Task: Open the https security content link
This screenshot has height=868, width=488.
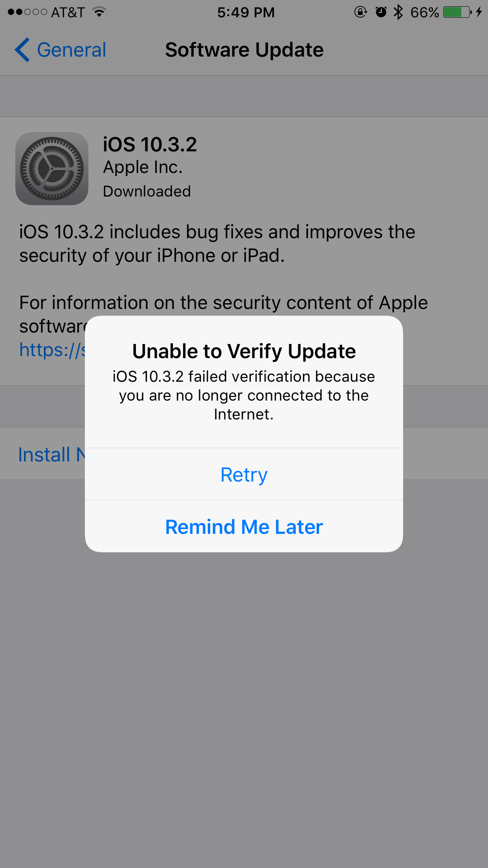Action: click(x=53, y=349)
